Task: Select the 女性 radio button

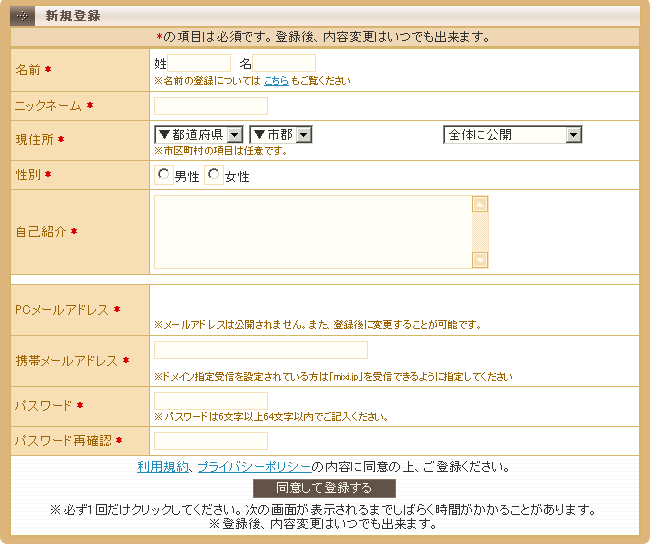Action: tap(214, 175)
